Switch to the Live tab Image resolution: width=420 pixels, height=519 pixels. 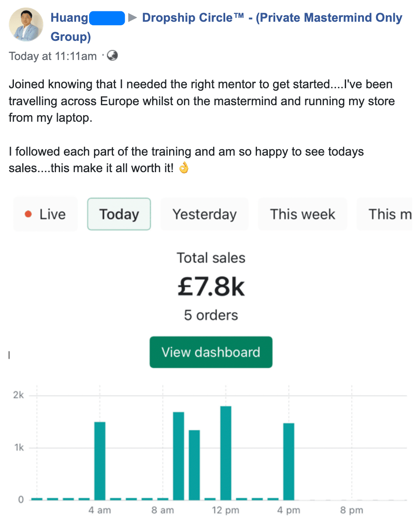[45, 214]
